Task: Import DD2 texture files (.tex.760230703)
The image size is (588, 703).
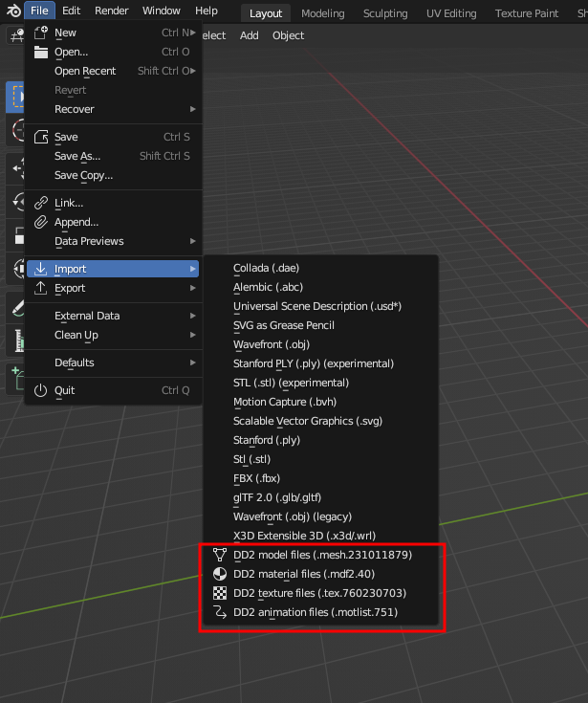Action: click(320, 593)
